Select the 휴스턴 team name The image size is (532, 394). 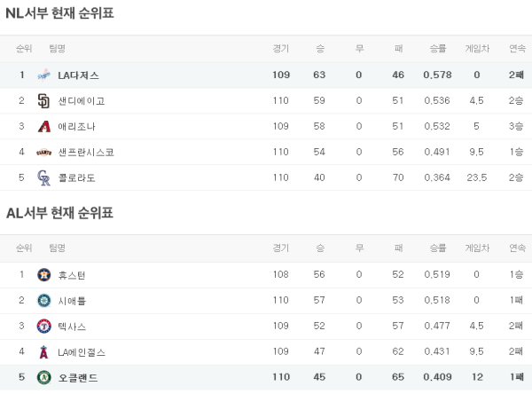point(72,275)
